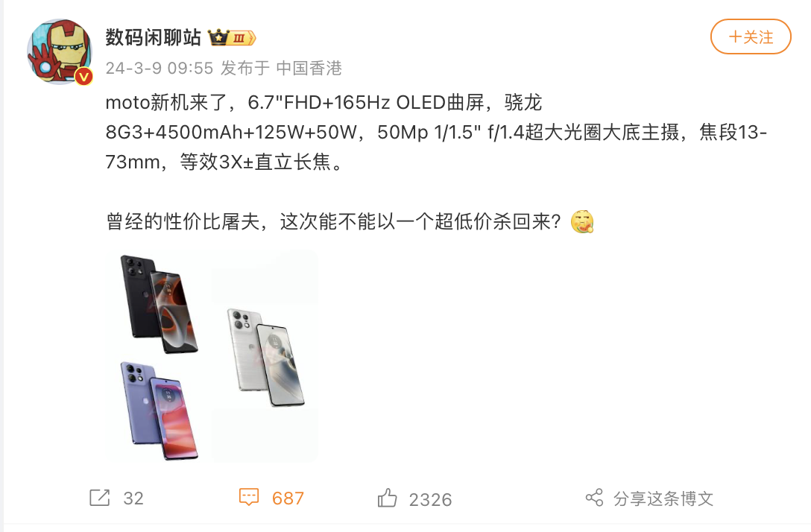Click the like count 2326

point(430,500)
